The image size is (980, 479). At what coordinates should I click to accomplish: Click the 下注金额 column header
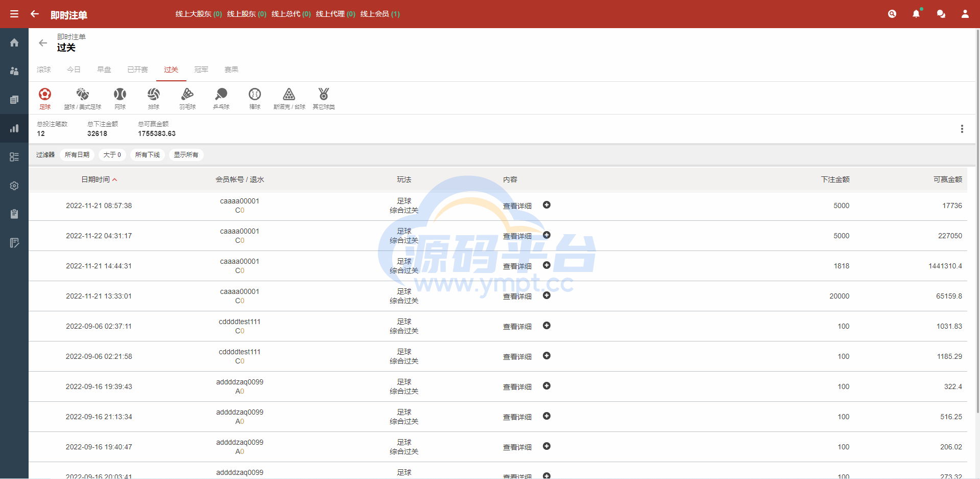coord(835,179)
